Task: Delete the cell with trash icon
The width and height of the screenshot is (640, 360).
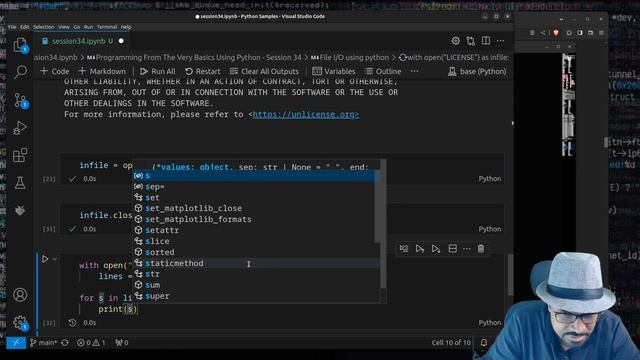Action: [x=481, y=249]
